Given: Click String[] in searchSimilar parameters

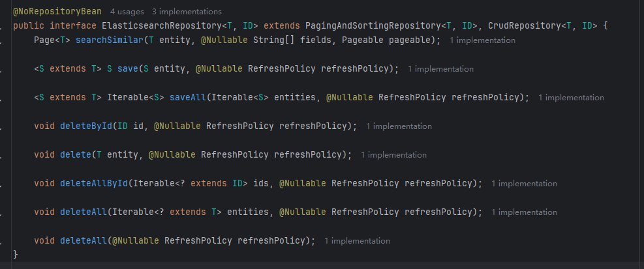Looking at the screenshot, I should (x=273, y=40).
